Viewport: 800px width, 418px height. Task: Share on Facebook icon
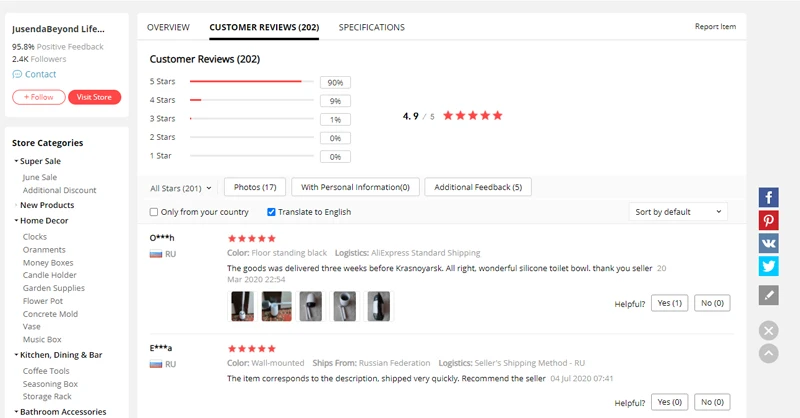(x=768, y=198)
